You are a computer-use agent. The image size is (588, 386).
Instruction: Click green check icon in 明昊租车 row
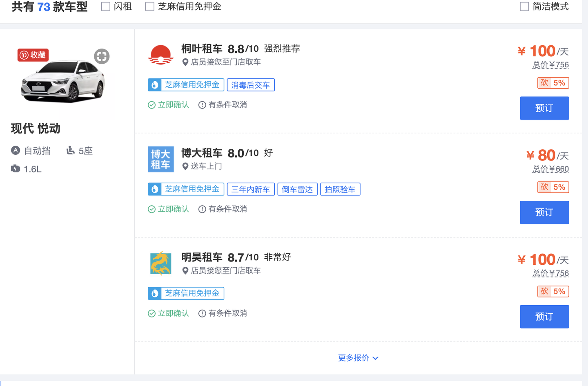(151, 313)
